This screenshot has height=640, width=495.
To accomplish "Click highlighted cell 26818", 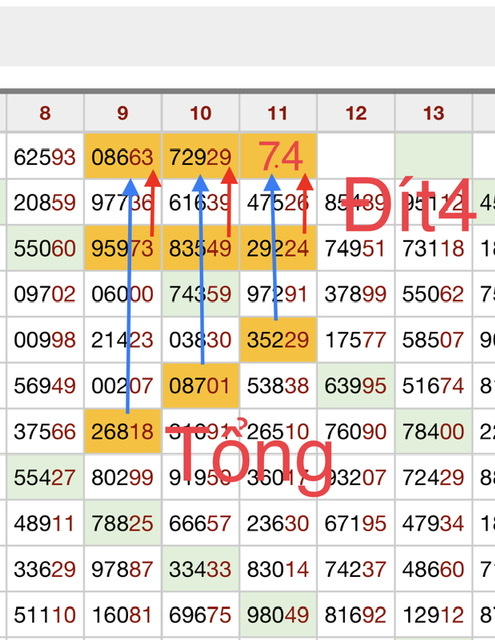I will click(123, 431).
